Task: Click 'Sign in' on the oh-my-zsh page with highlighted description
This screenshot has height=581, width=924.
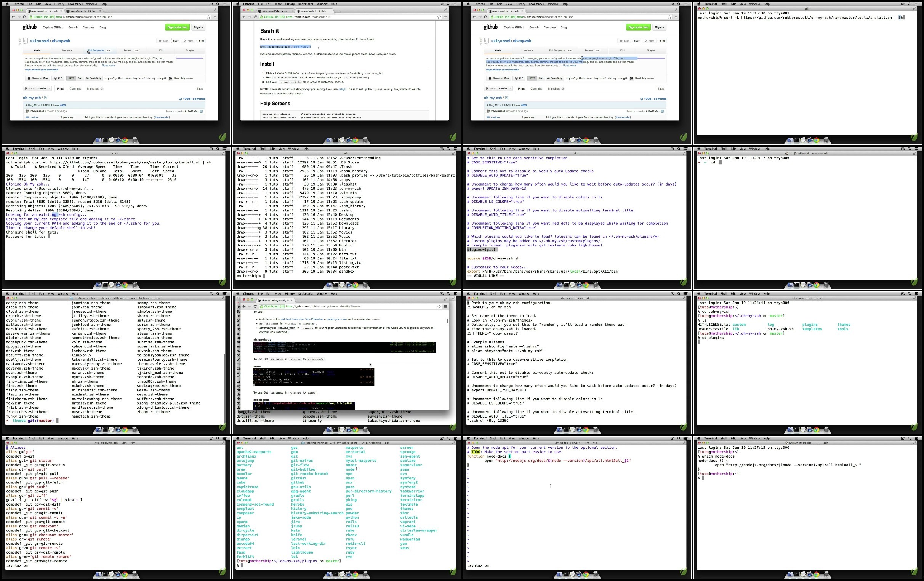Action: click(x=659, y=27)
